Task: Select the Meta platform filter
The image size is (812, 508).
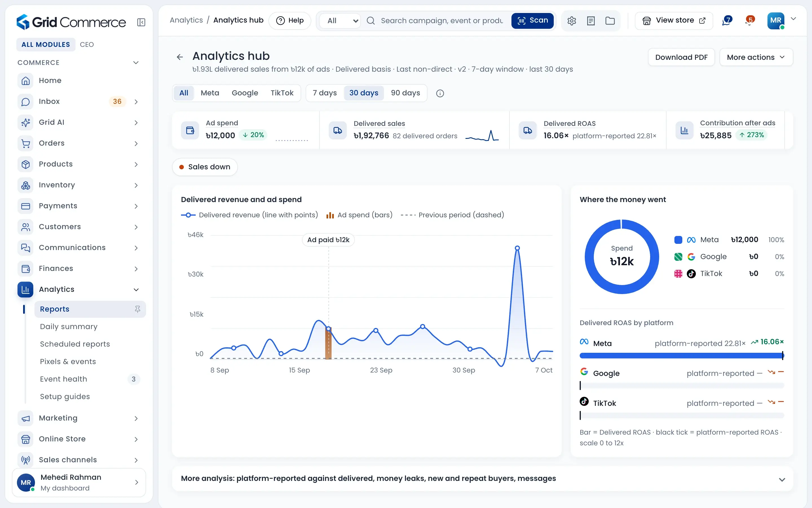Action: point(210,93)
